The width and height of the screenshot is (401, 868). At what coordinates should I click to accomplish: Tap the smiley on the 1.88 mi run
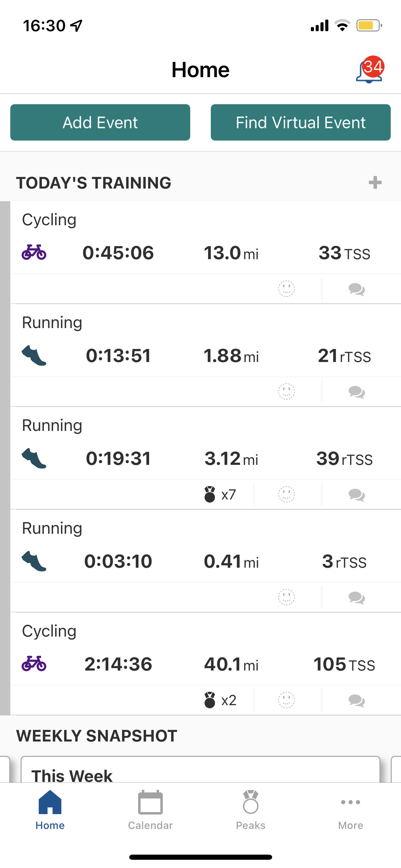point(287,391)
